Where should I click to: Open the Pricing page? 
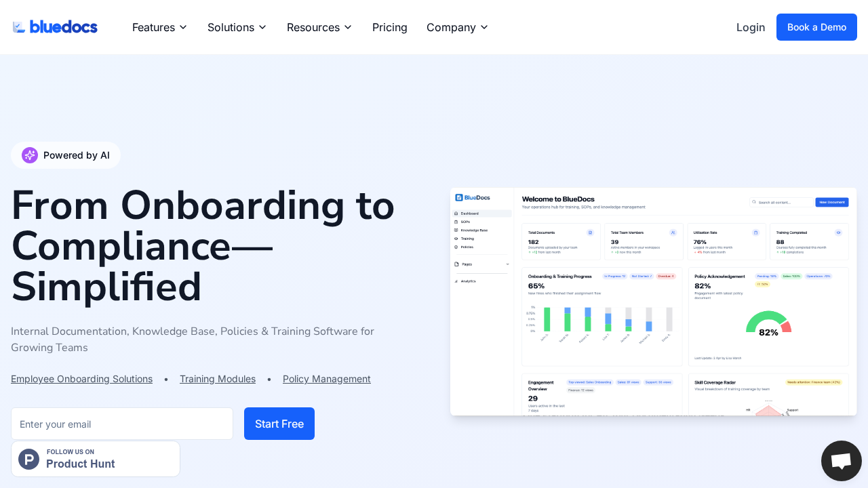(389, 27)
